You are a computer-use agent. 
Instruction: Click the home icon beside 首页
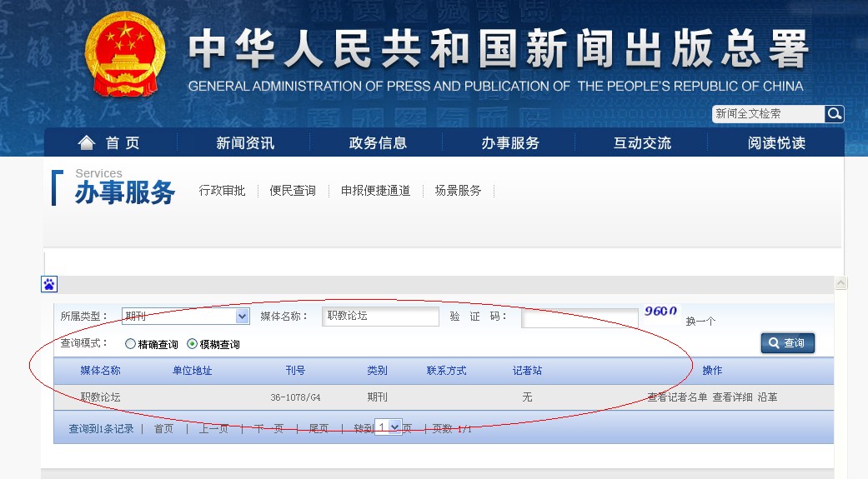(87, 142)
